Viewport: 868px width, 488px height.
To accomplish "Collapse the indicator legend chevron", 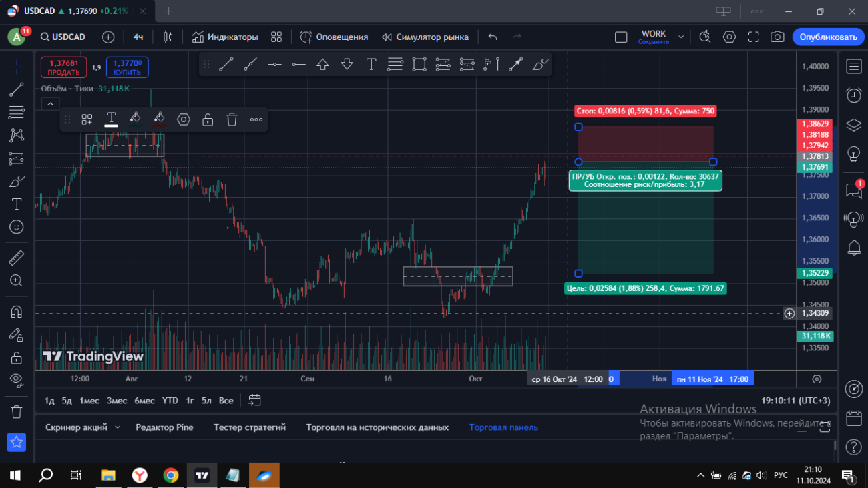I will (x=50, y=103).
